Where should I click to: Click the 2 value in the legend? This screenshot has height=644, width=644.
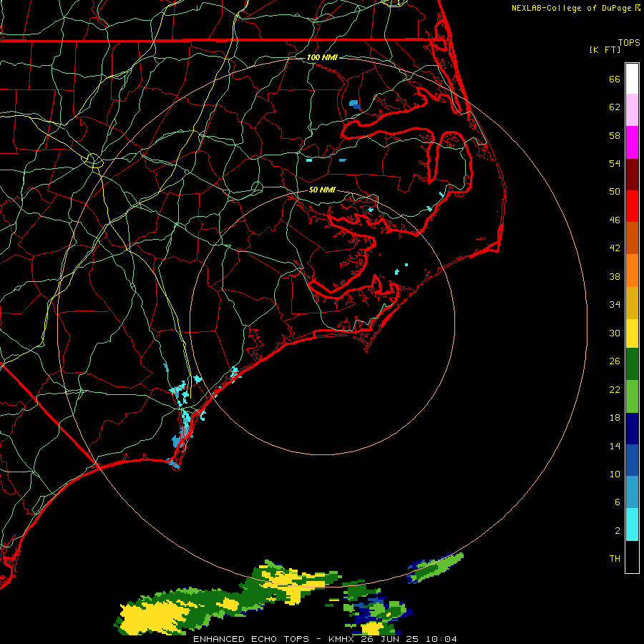click(x=618, y=531)
